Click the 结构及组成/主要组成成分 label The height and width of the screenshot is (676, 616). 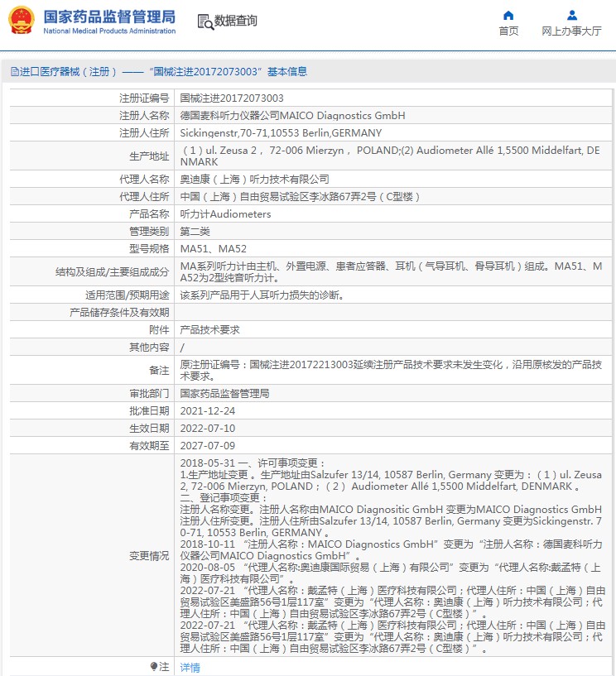pyautogui.click(x=112, y=272)
